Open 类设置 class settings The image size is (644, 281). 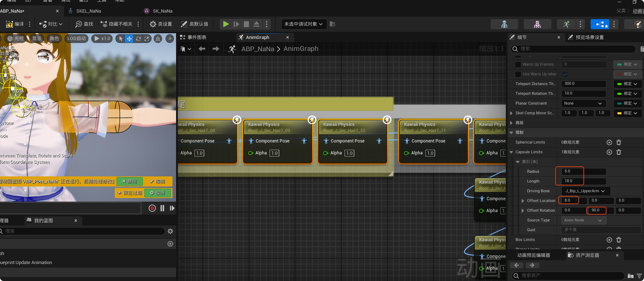click(x=161, y=24)
